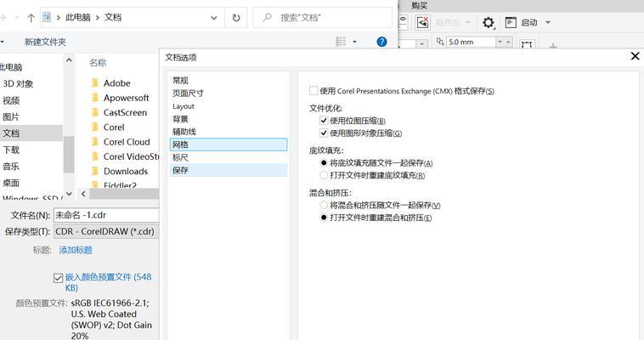Open address bar history dropdown chevron
This screenshot has height=340, width=644.
pyautogui.click(x=214, y=18)
